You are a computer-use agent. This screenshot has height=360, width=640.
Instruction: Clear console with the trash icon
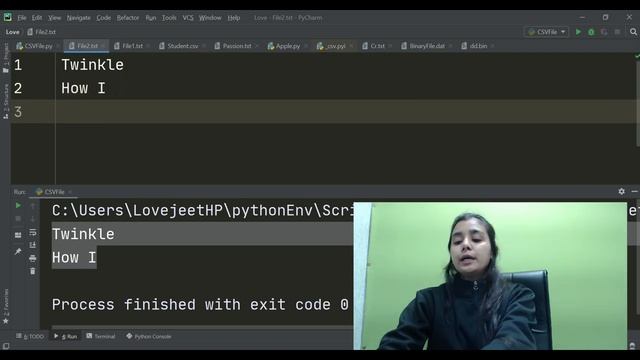(33, 271)
